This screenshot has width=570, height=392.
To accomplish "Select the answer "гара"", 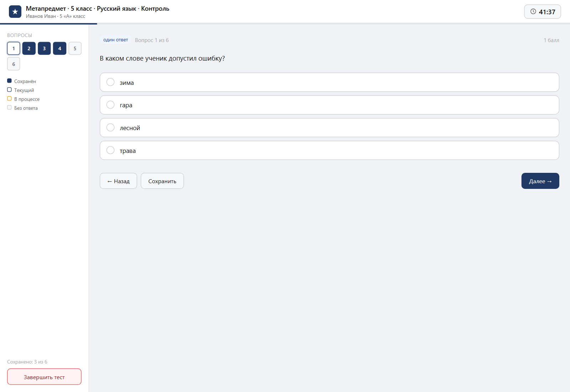I will point(329,105).
